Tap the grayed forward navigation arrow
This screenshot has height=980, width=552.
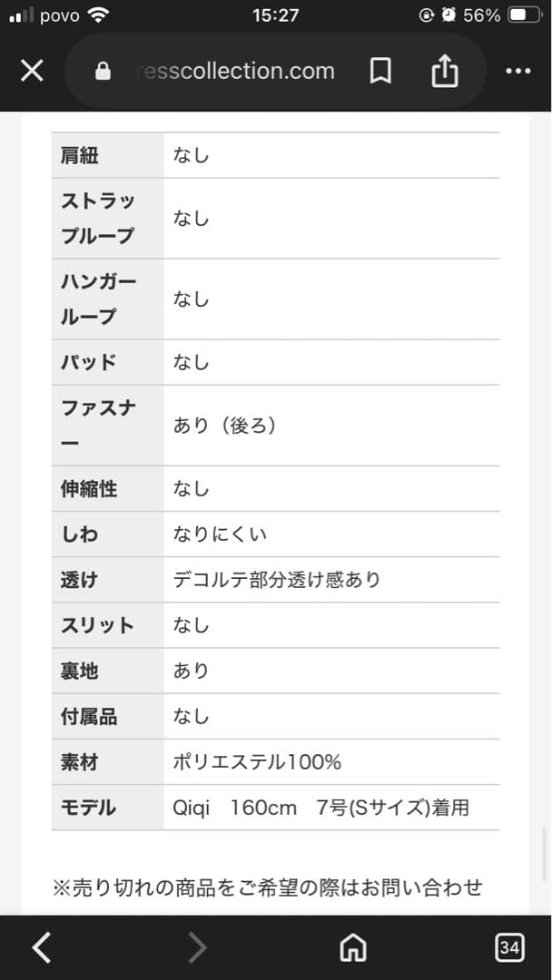[x=198, y=946]
